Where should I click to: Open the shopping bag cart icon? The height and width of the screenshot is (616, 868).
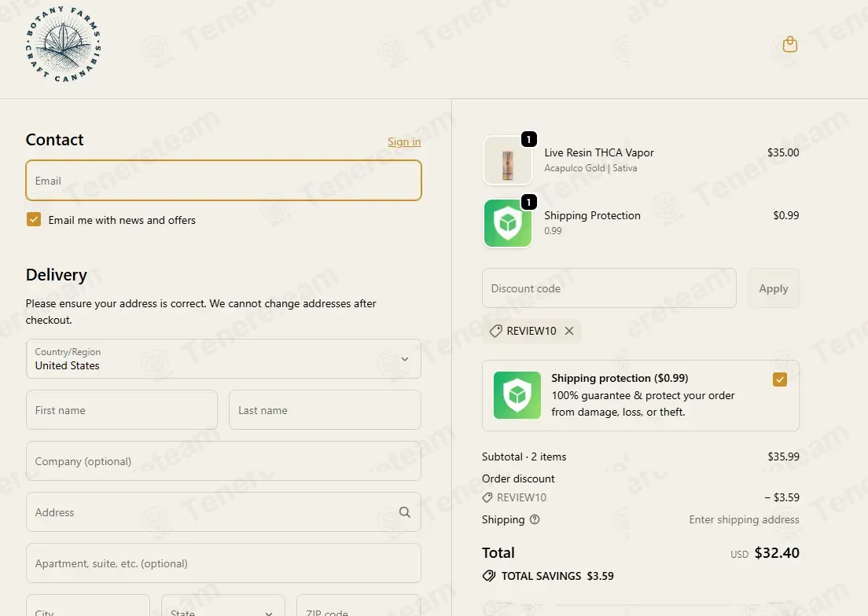click(790, 44)
